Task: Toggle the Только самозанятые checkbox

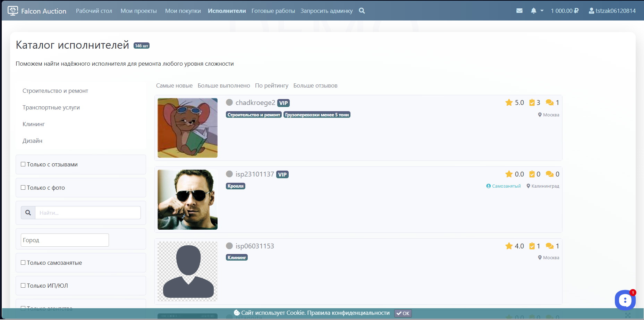Action: (x=23, y=263)
